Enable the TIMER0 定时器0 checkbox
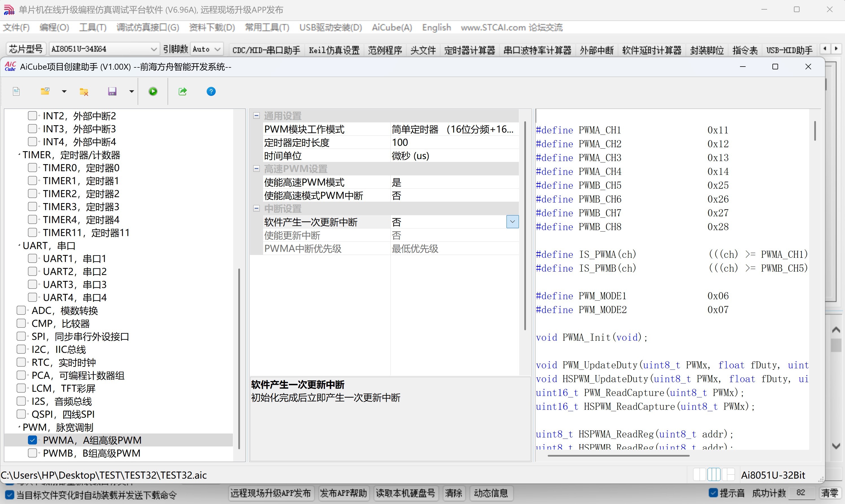This screenshot has height=504, width=845. [32, 168]
